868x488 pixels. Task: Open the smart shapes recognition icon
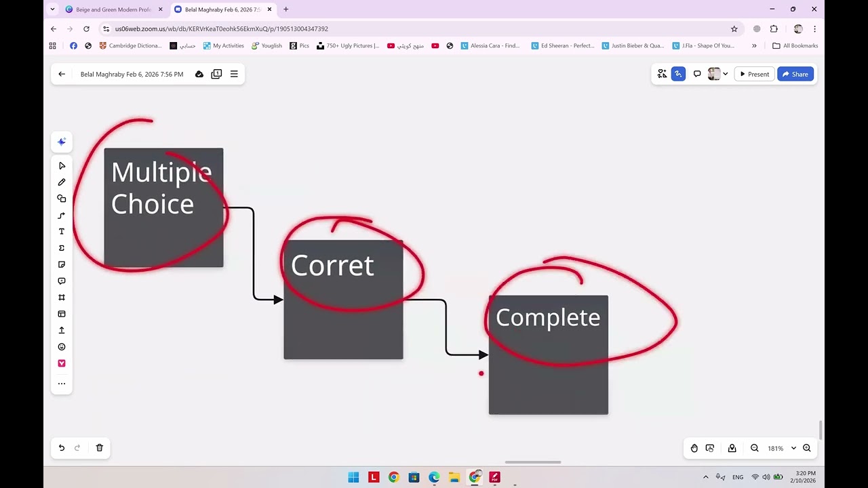point(662,74)
